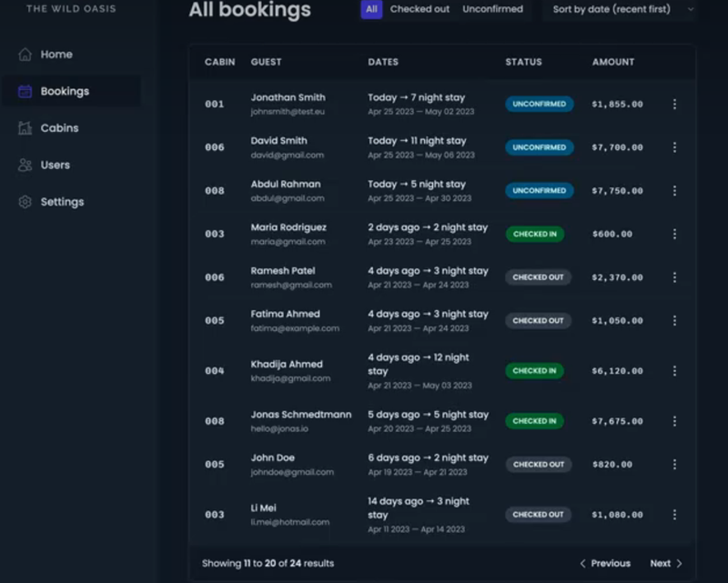This screenshot has height=583, width=728.
Task: Select the 'All' booking filter
Action: click(x=371, y=9)
